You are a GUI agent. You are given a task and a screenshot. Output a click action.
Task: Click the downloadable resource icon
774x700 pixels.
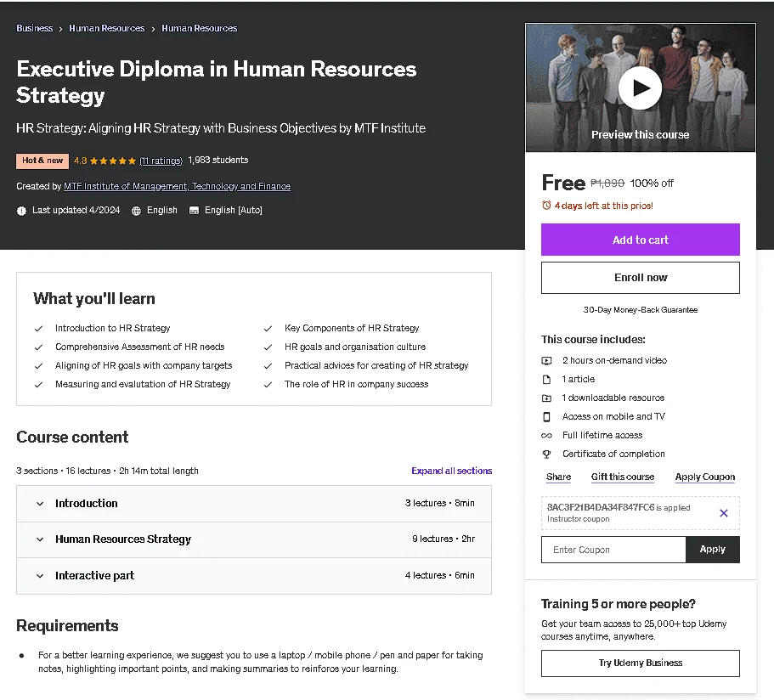click(x=546, y=398)
